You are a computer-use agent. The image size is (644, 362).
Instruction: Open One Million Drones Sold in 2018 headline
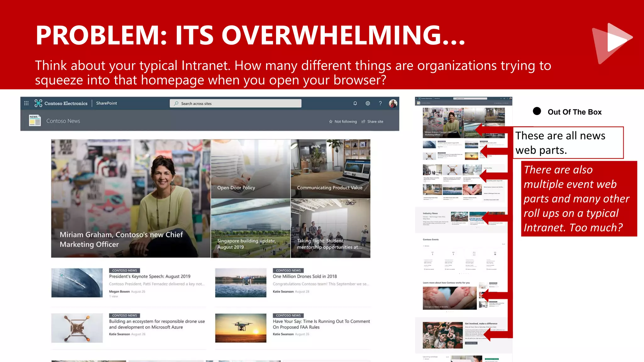[x=305, y=277]
